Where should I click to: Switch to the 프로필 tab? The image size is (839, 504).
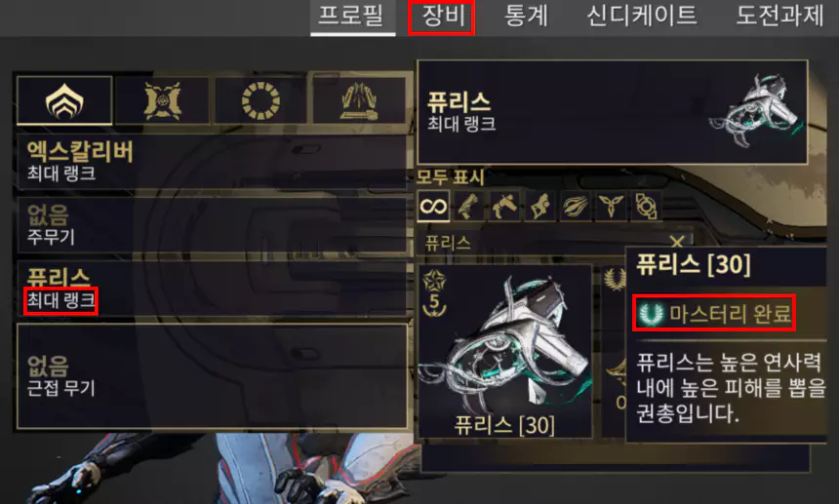coord(351,15)
